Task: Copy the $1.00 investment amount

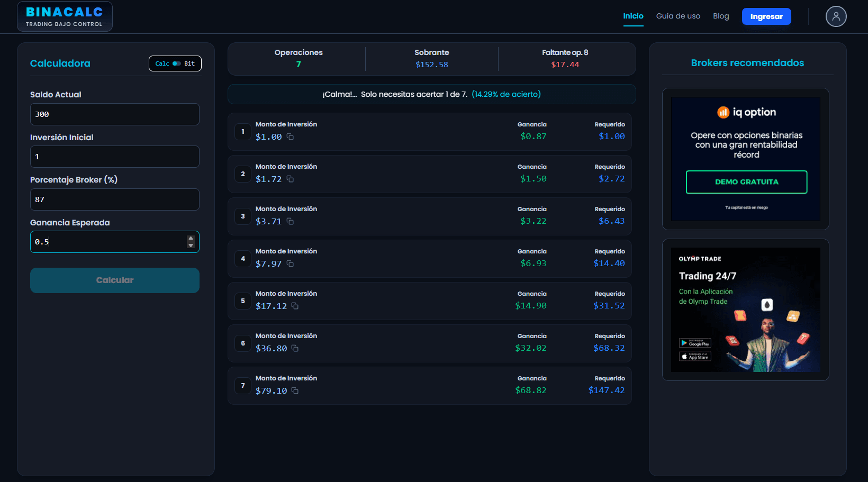Action: point(290,137)
